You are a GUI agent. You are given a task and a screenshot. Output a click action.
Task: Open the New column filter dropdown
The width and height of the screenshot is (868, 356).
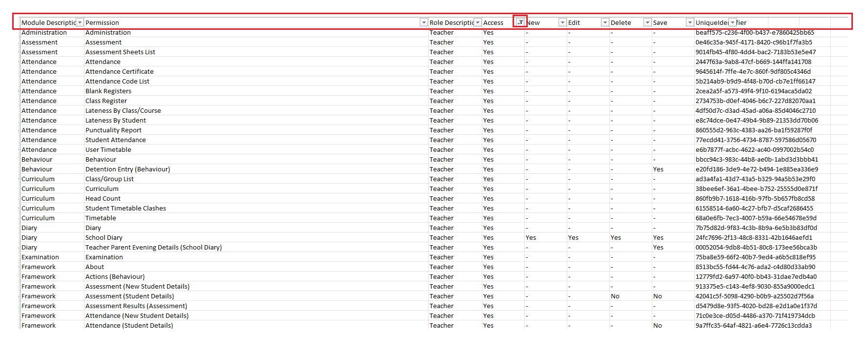562,22
